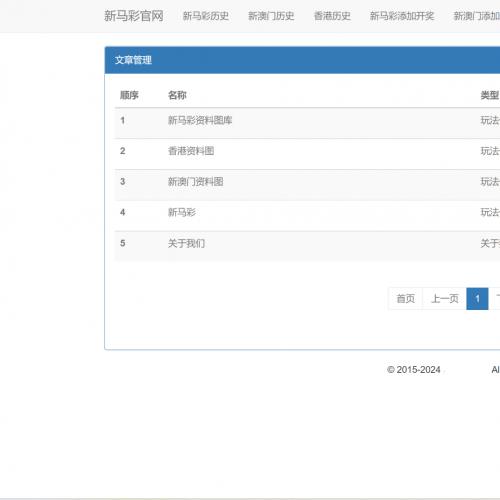Select the 香港历史 nav item

(x=332, y=16)
